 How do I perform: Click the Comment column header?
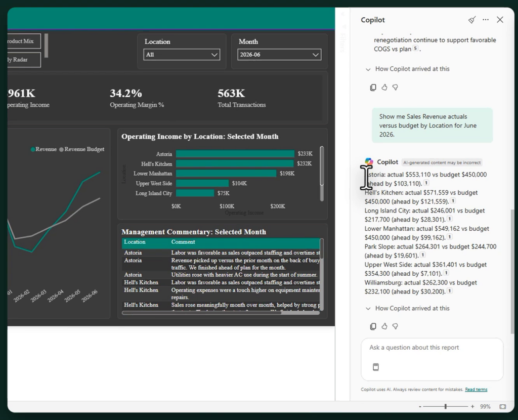[183, 242]
